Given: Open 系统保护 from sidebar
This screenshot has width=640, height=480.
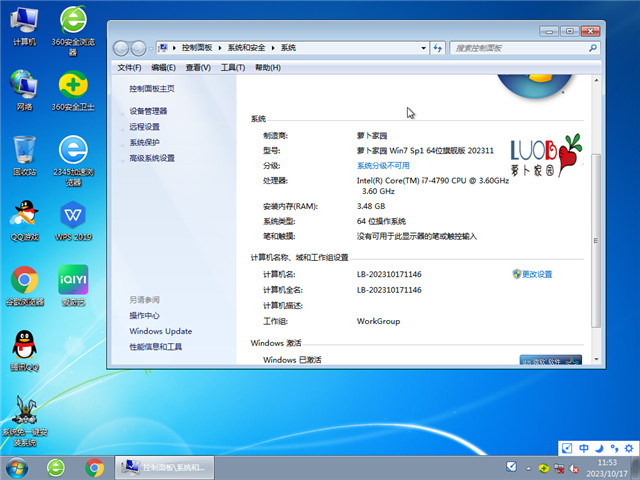Looking at the screenshot, I should click(x=144, y=142).
